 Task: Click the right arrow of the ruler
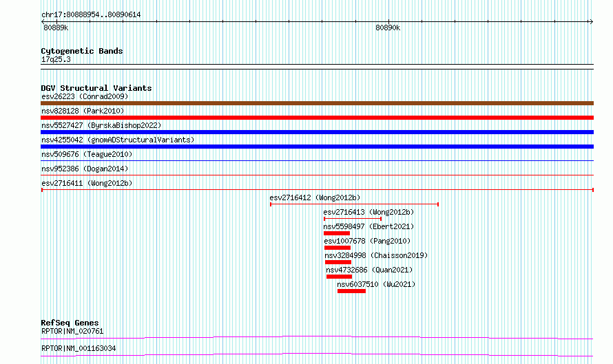click(591, 22)
